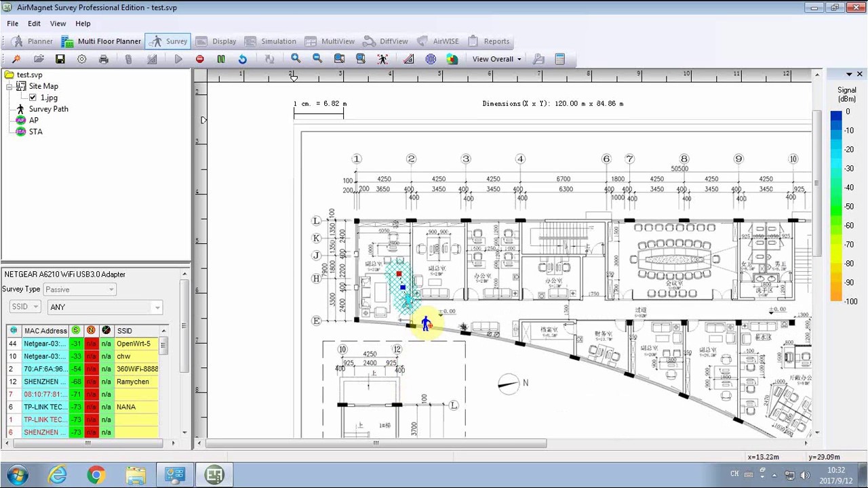This screenshot has width=868, height=488.
Task: Zoom out with the magnifier minus icon
Action: click(317, 59)
